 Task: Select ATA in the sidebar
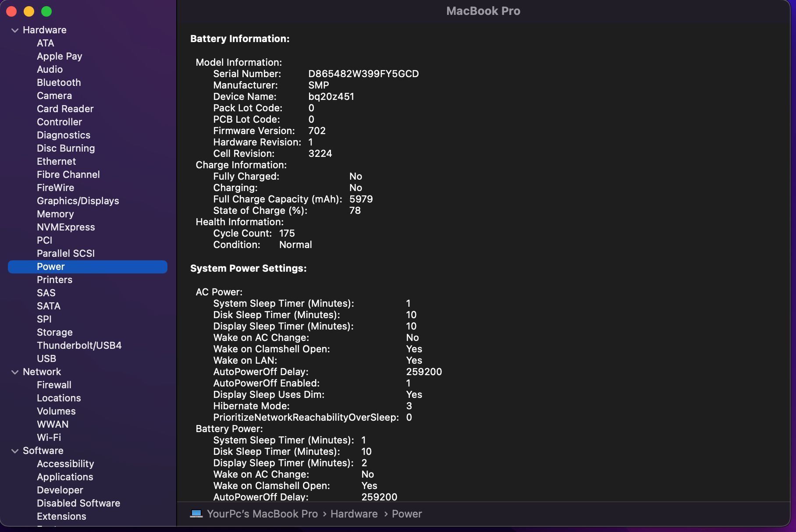coord(46,43)
